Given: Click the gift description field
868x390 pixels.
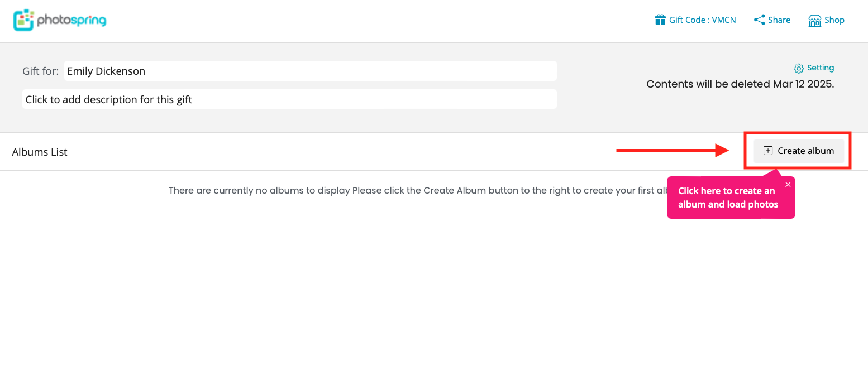Looking at the screenshot, I should point(289,99).
